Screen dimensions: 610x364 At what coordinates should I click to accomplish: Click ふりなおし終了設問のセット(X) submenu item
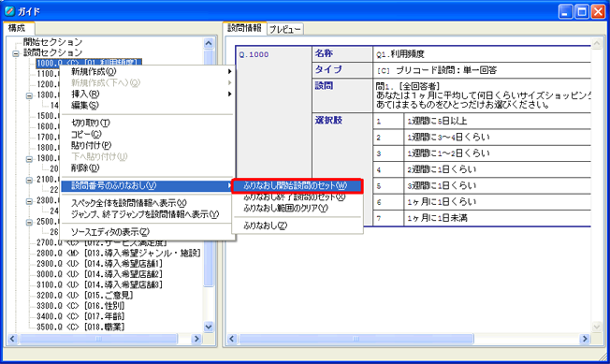[298, 197]
